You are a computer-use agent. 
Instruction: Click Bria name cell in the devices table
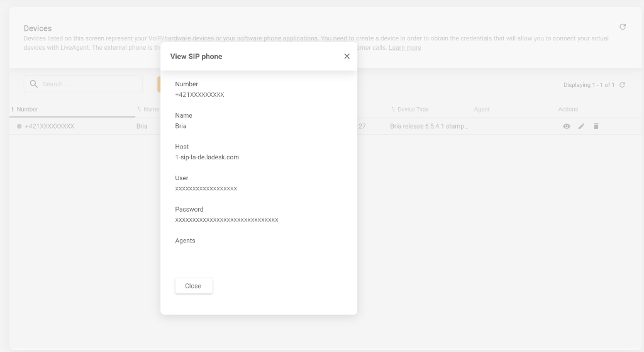(x=142, y=126)
